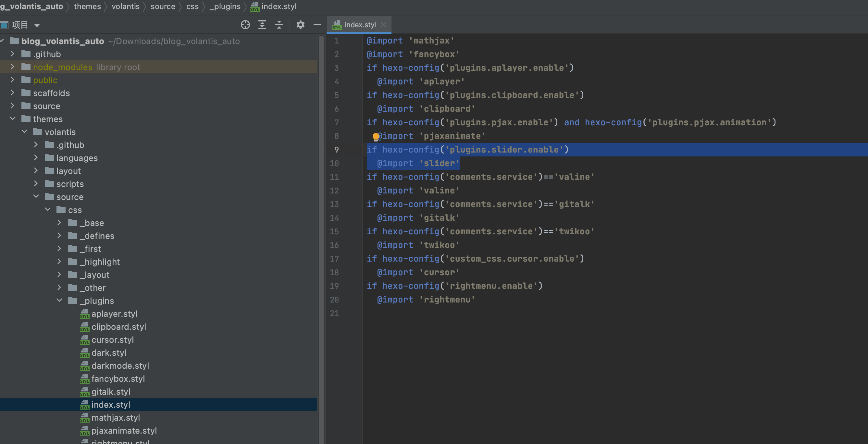Click the "@import 'gitalk'" code line
The image size is (868, 444).
(418, 218)
